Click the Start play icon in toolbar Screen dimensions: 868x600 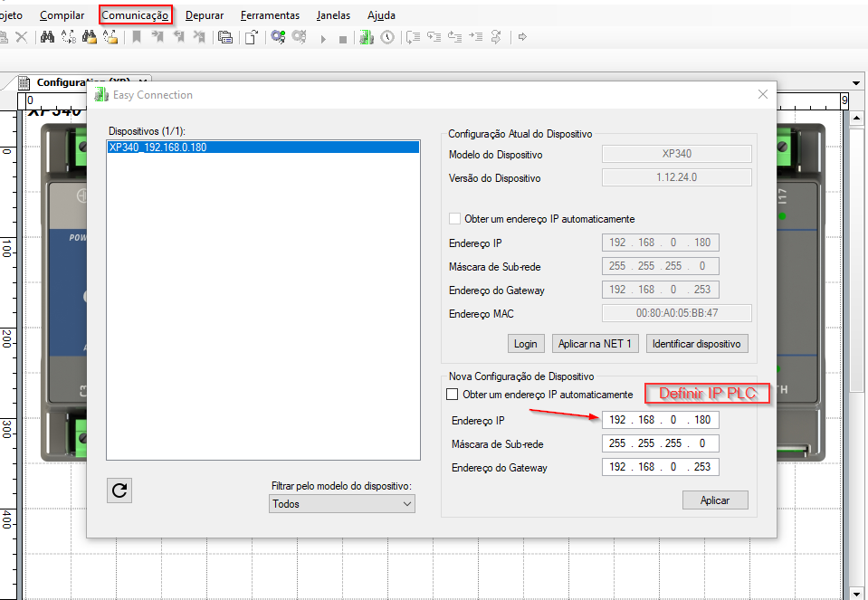pyautogui.click(x=322, y=39)
